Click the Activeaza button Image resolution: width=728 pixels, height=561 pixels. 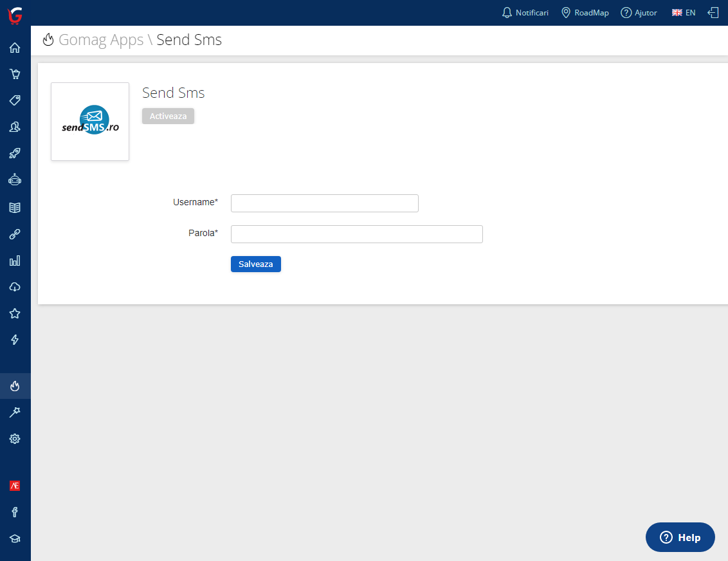tap(168, 116)
